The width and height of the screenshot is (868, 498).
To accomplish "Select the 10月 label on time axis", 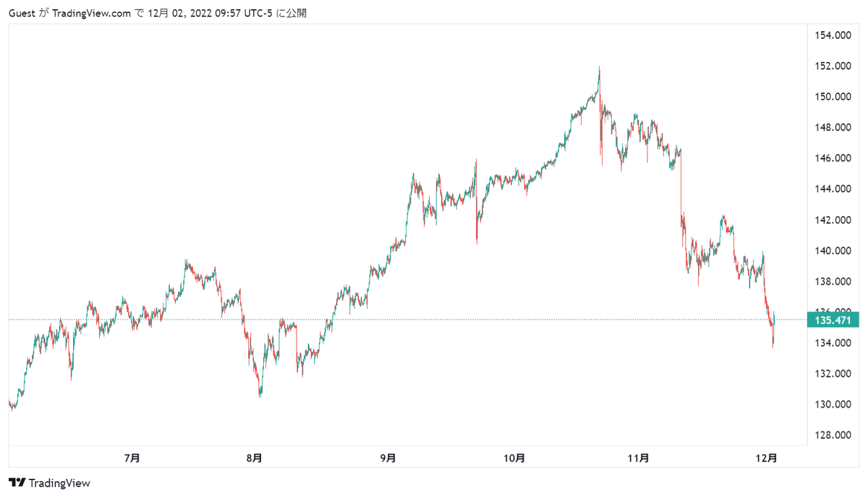I will (514, 458).
